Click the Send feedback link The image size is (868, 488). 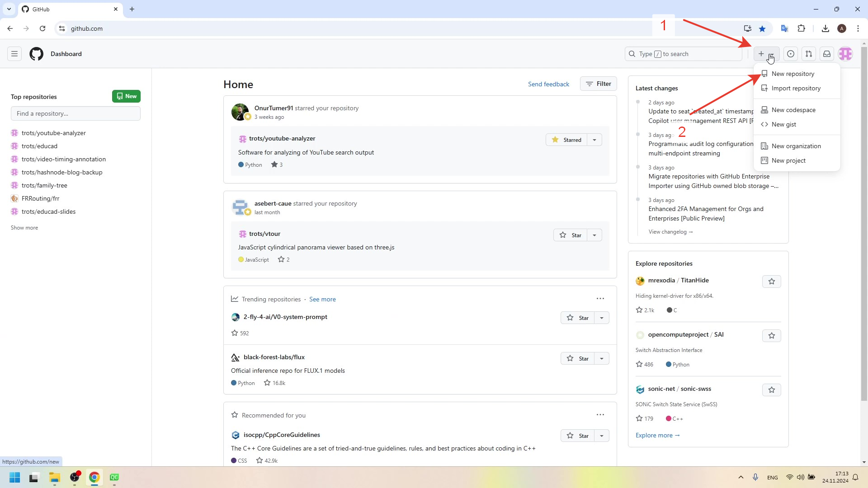[548, 84]
